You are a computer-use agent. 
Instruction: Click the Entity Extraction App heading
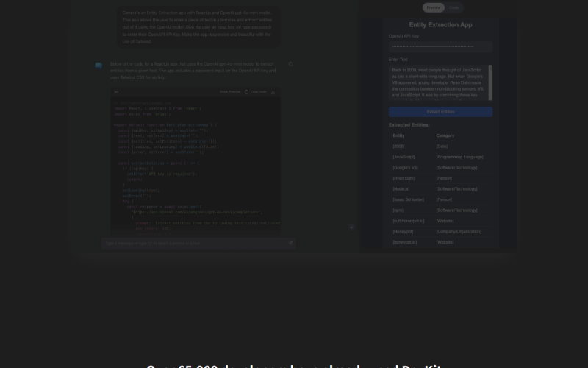pyautogui.click(x=440, y=25)
